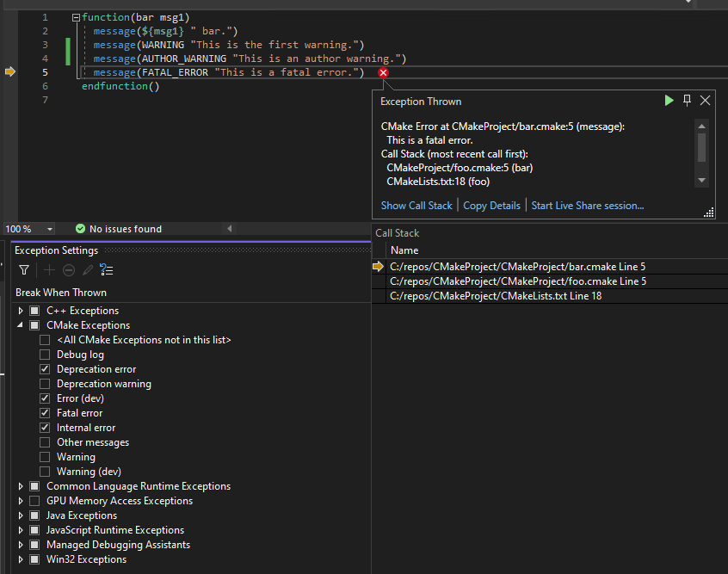The height and width of the screenshot is (574, 728).
Task: Enable the Deprecation warning exception checkbox
Action: tap(45, 383)
